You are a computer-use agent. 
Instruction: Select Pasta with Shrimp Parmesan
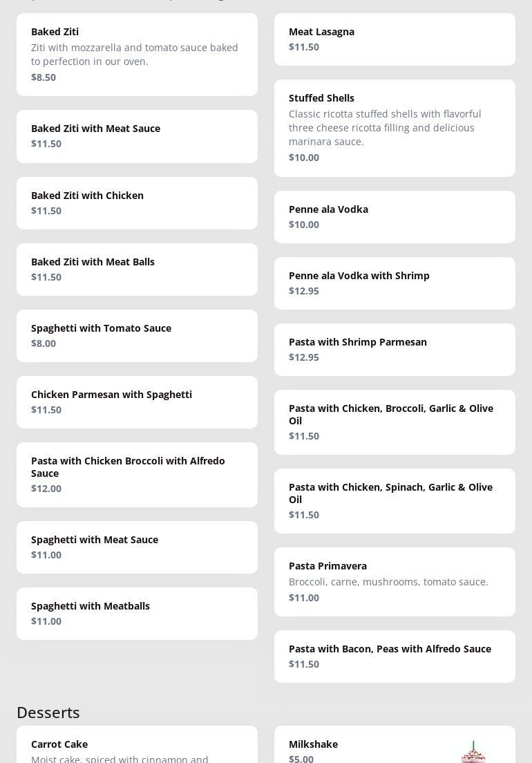click(x=395, y=350)
